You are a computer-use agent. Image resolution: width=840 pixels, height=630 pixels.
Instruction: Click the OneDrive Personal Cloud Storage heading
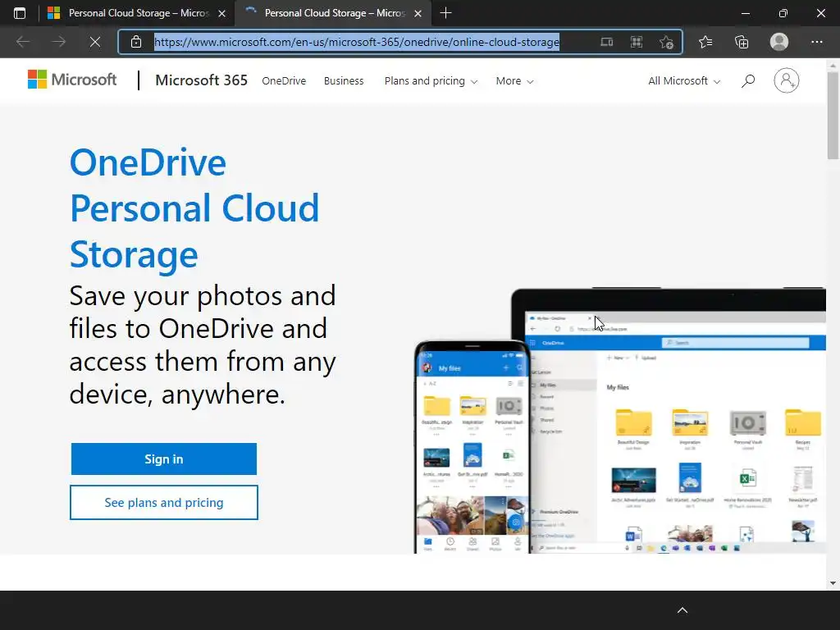click(194, 208)
